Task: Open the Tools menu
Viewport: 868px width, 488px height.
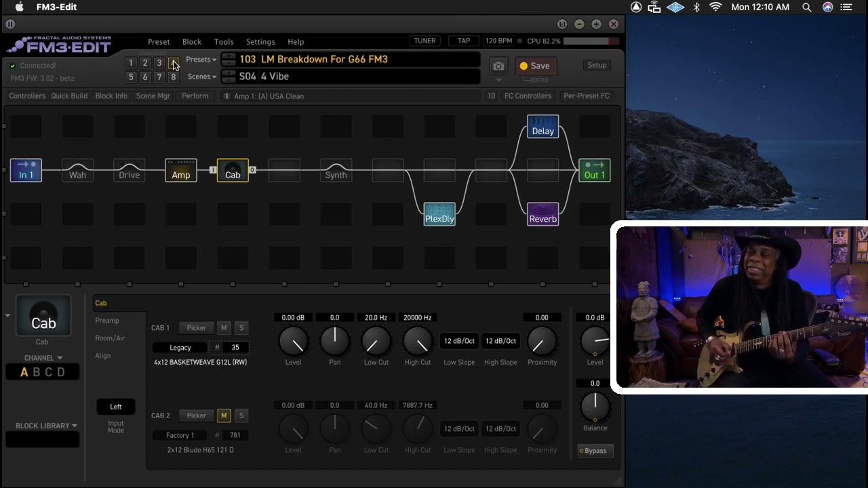Action: coord(223,42)
